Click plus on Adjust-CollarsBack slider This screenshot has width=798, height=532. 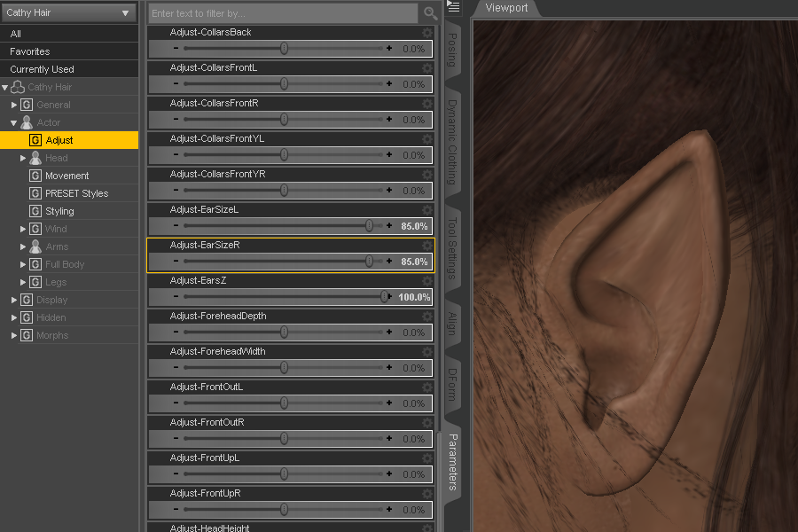(x=389, y=49)
